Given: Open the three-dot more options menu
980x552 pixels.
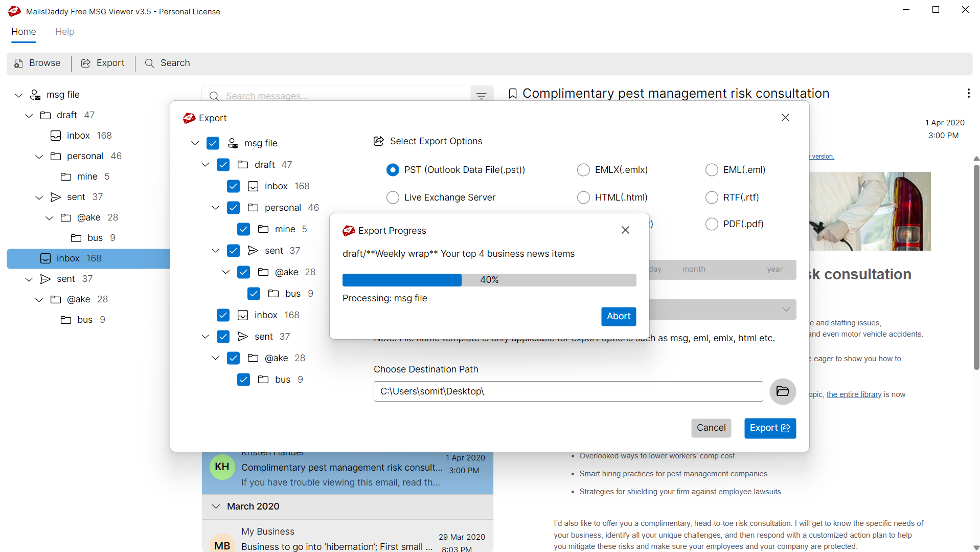Looking at the screenshot, I should (x=968, y=93).
